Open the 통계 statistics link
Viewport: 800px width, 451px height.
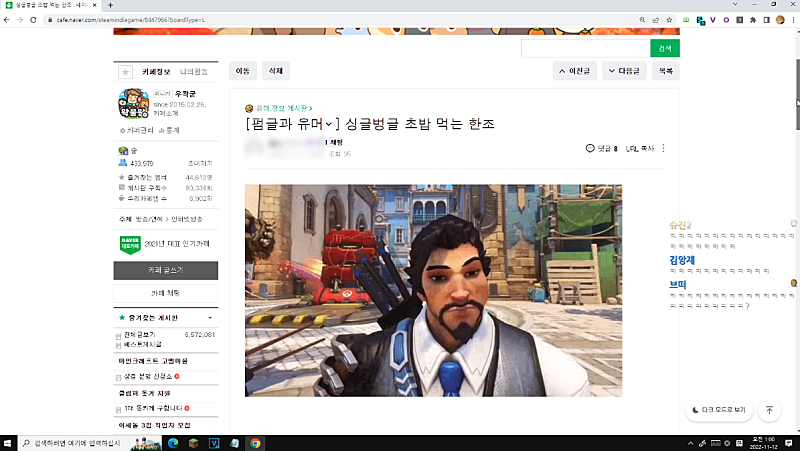(x=169, y=131)
